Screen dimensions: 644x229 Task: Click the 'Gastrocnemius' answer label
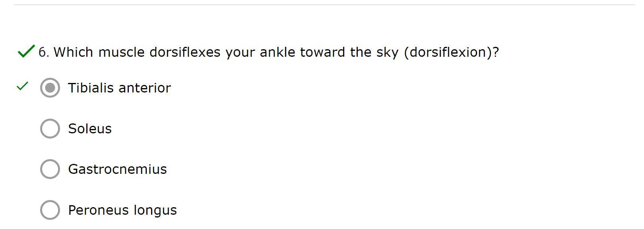click(x=117, y=169)
